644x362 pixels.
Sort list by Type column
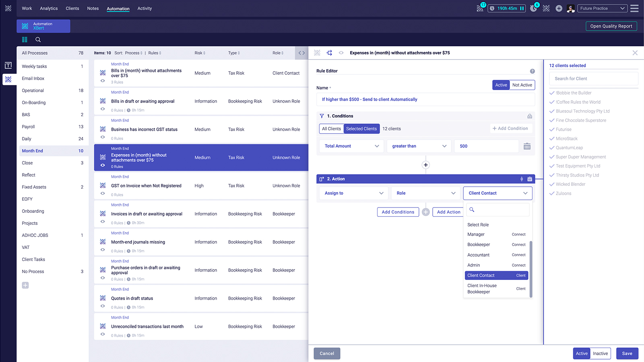click(234, 53)
